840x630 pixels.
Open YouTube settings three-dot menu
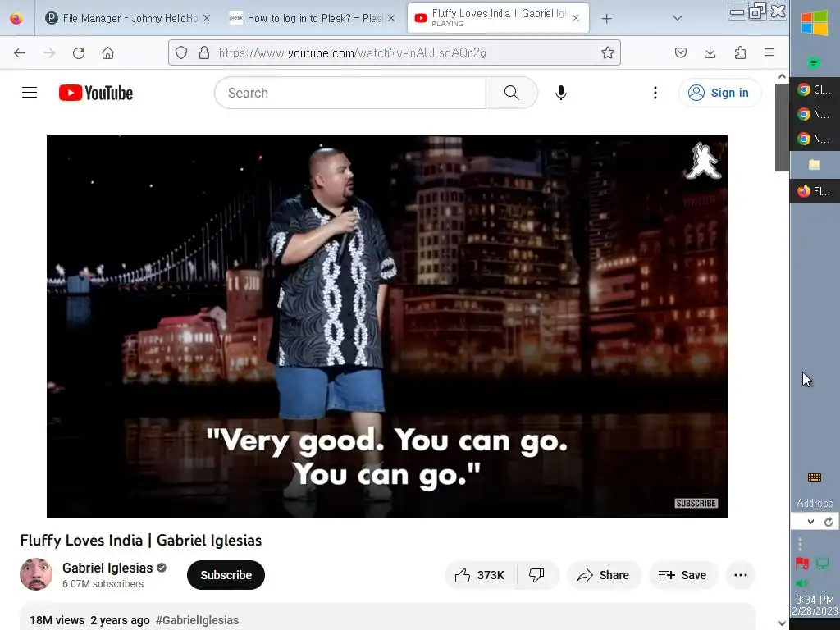click(655, 93)
